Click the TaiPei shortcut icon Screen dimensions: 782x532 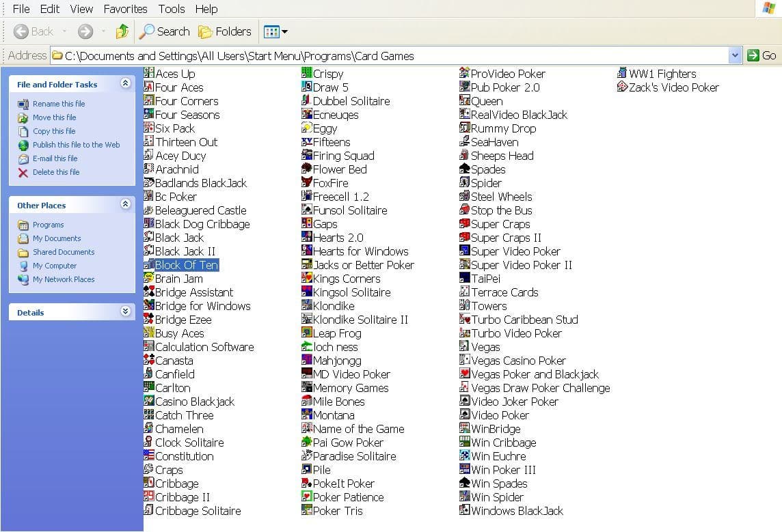(464, 278)
